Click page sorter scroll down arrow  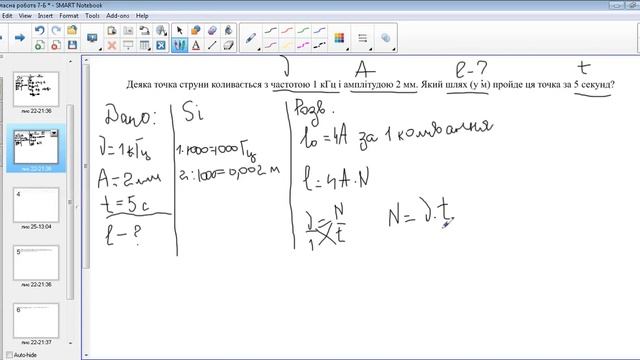point(70,343)
